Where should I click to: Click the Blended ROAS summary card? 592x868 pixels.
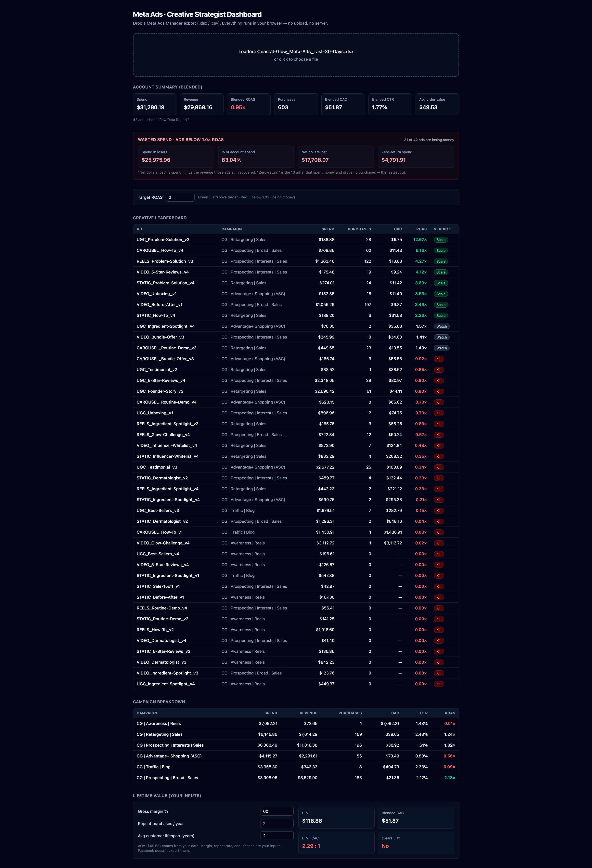pyautogui.click(x=249, y=104)
